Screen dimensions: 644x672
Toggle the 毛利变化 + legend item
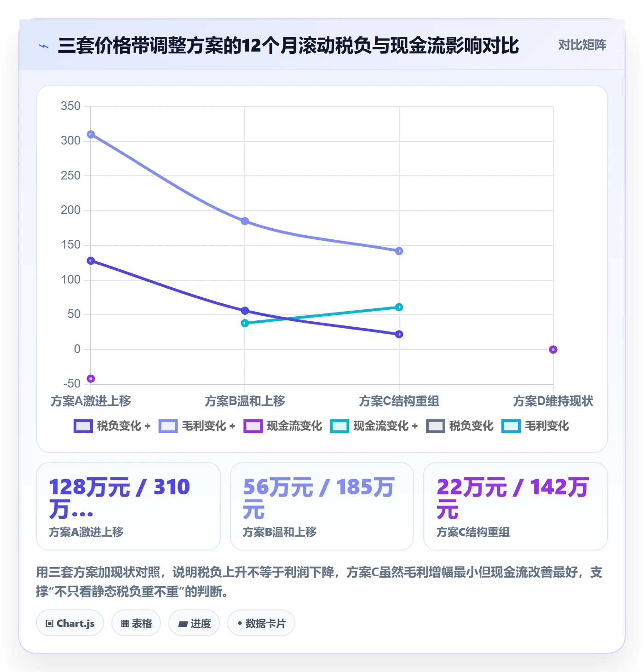pyautogui.click(x=197, y=426)
